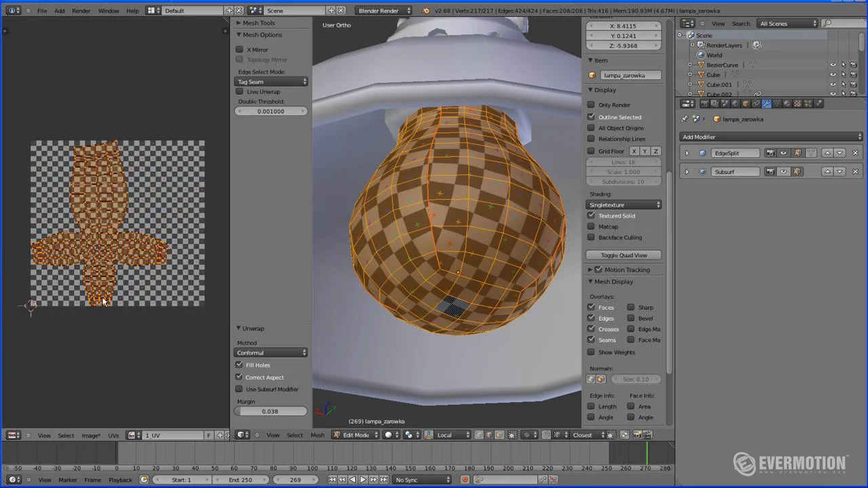Jump to the last frame in timeline
Viewport: 868px width, 488px height.
tap(384, 480)
